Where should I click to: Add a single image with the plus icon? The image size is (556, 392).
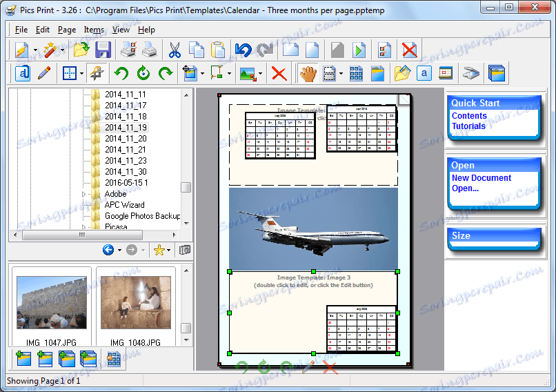click(23, 359)
